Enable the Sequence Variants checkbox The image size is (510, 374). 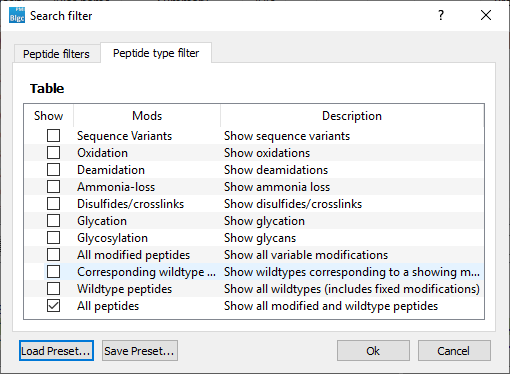point(53,136)
